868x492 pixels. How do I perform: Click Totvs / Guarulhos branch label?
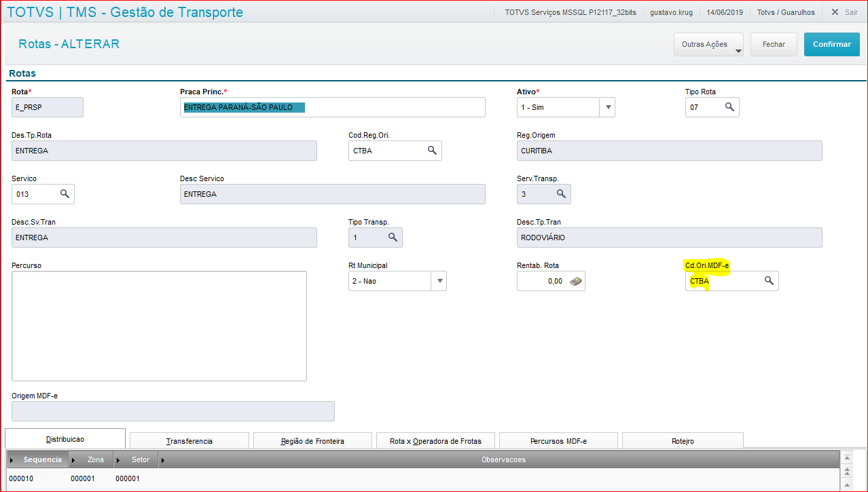786,12
